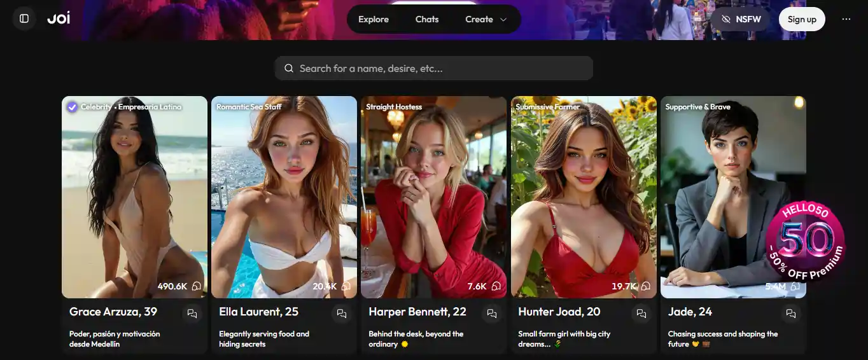Expand the Create dropdown menu
This screenshot has width=868, height=360.
(x=486, y=19)
